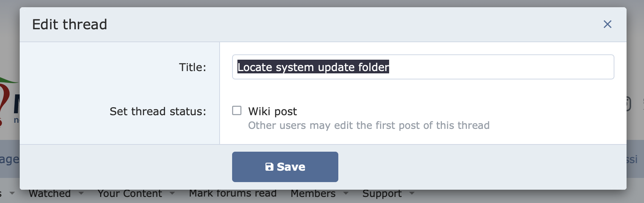The height and width of the screenshot is (203, 644).
Task: Click the Title: field label
Action: [x=193, y=67]
